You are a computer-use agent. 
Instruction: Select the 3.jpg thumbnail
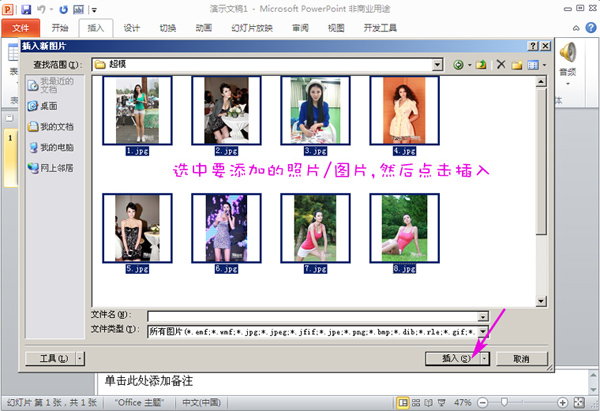pyautogui.click(x=315, y=111)
